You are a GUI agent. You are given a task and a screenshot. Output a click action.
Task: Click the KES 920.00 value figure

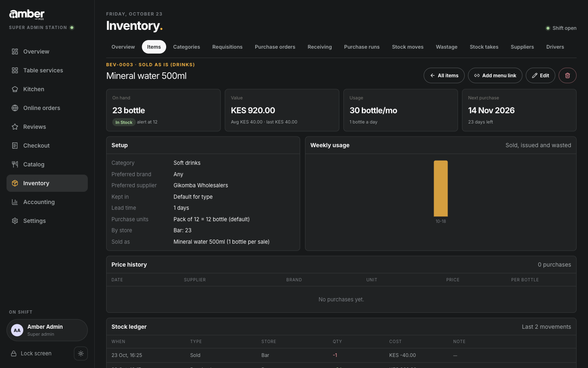(253, 110)
